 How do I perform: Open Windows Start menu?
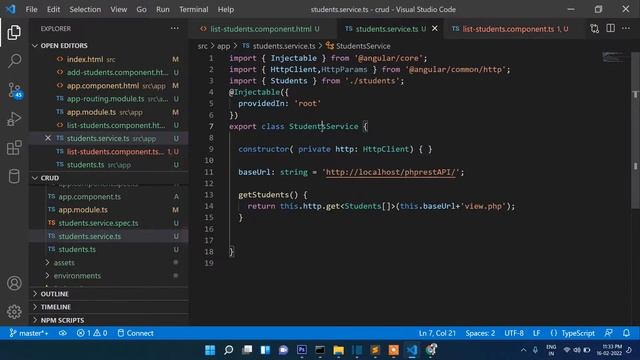pos(210,350)
